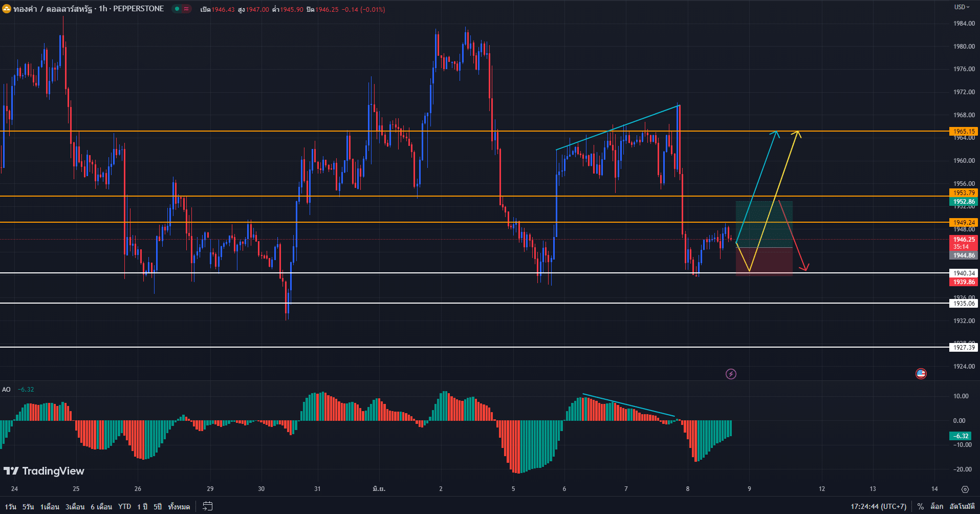This screenshot has width=980, height=514.
Task: Select the 6 เดือน range button
Action: [101, 506]
